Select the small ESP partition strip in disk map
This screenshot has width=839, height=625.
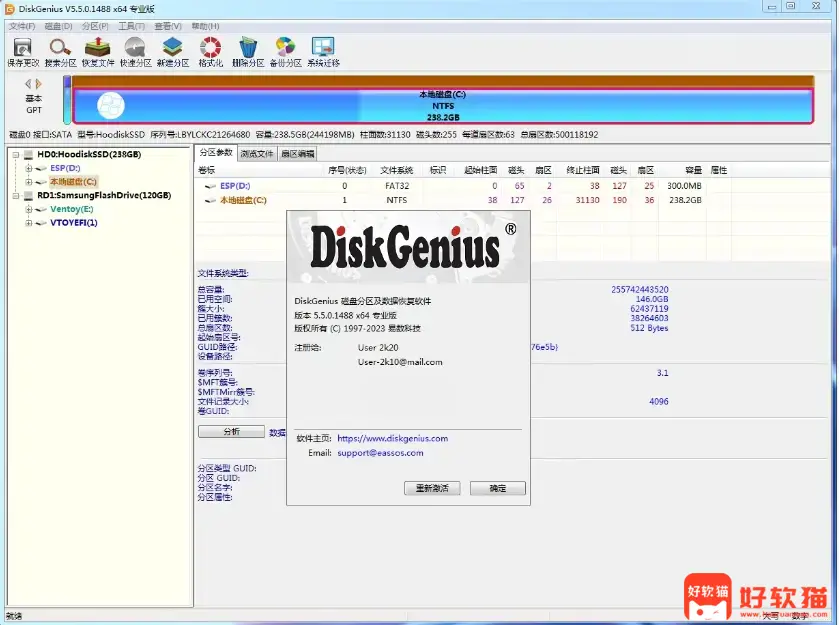pyautogui.click(x=67, y=100)
